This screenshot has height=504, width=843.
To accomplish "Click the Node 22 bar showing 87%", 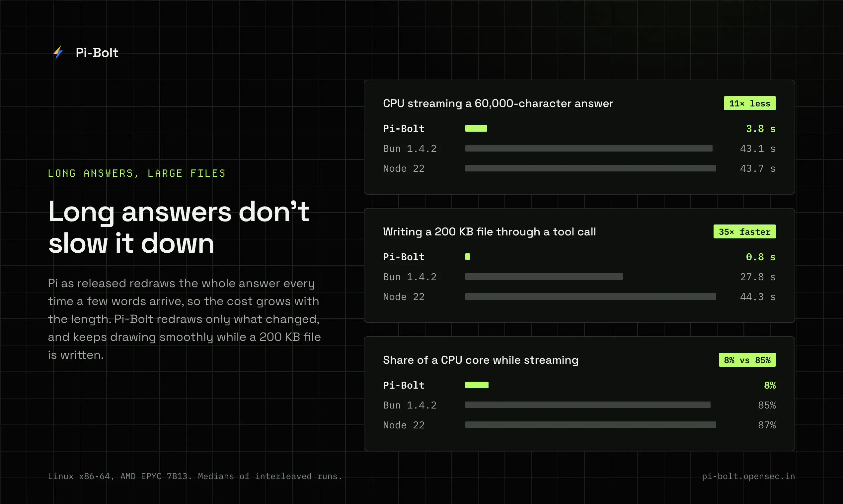I will point(590,425).
